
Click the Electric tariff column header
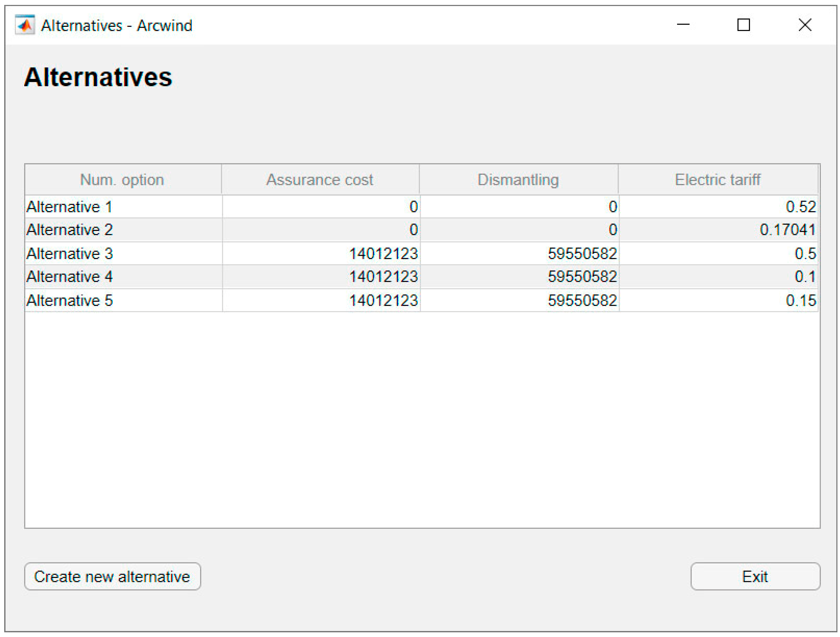[717, 180]
